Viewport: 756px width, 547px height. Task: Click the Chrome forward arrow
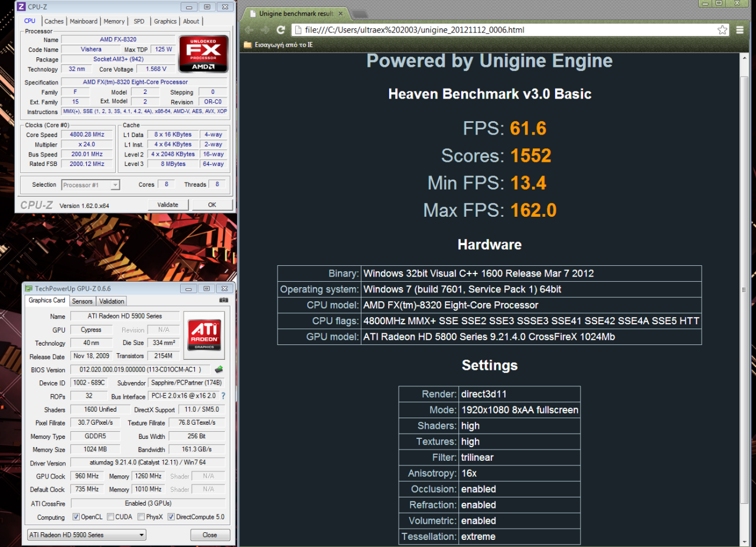[265, 30]
